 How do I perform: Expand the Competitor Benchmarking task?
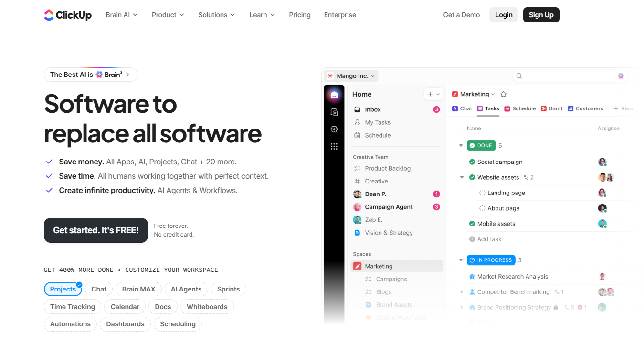462,292
